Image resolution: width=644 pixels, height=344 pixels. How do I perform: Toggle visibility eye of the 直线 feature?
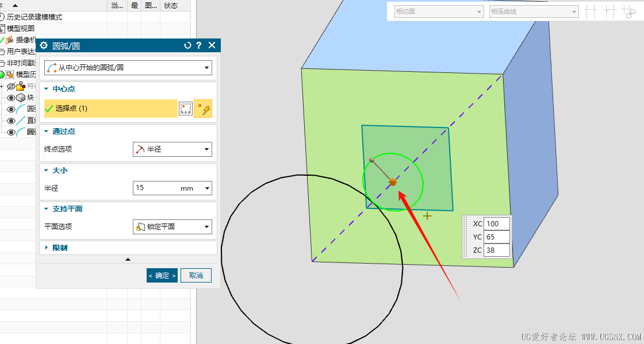[11, 121]
